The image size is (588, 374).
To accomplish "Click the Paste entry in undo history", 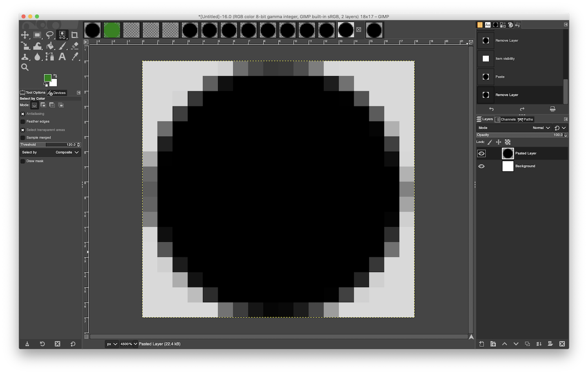I will (500, 77).
